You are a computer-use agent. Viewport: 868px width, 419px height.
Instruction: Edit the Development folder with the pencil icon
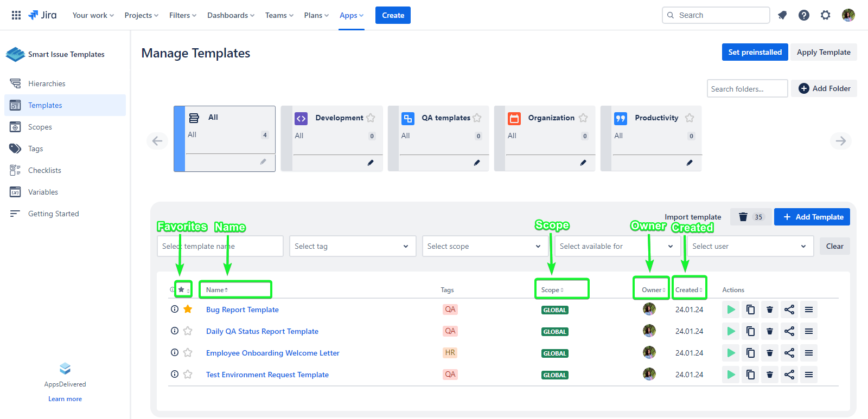[x=371, y=163]
